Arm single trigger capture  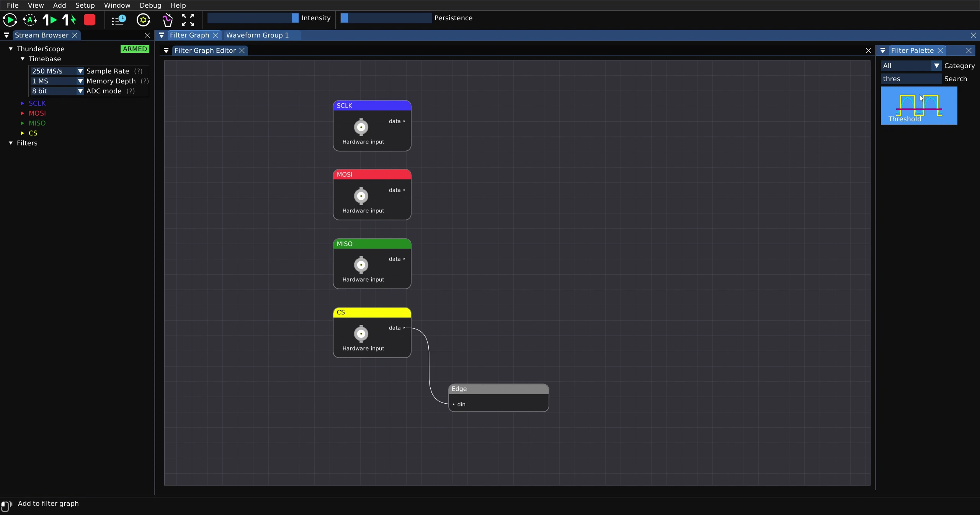click(50, 20)
